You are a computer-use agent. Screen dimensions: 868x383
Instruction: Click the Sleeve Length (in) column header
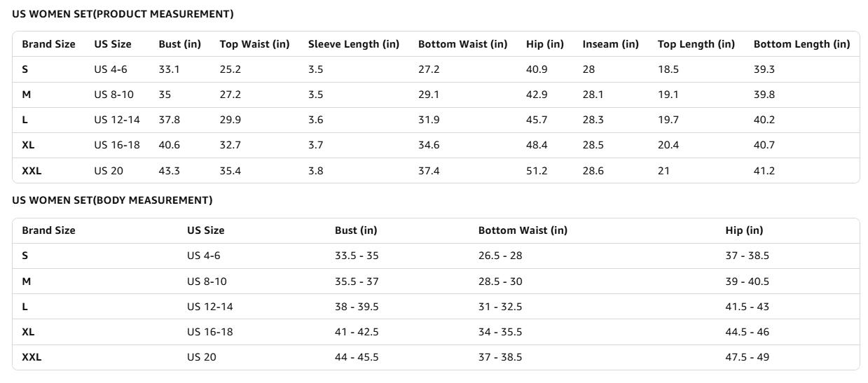pos(354,44)
